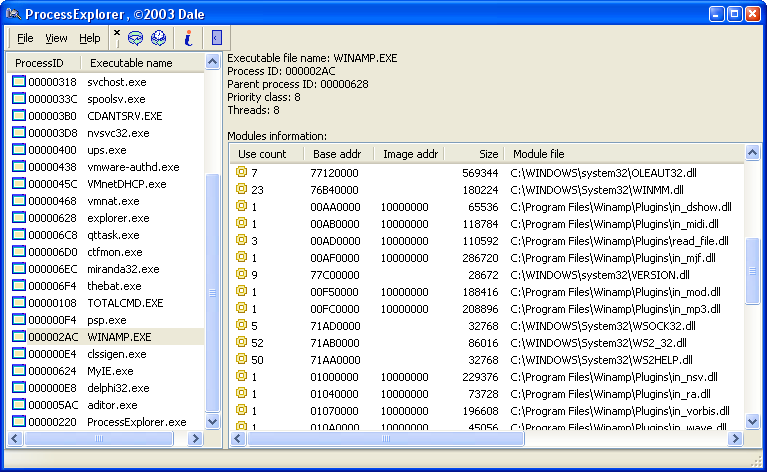
Task: Select the aditor.exe process name
Action: 112,405
